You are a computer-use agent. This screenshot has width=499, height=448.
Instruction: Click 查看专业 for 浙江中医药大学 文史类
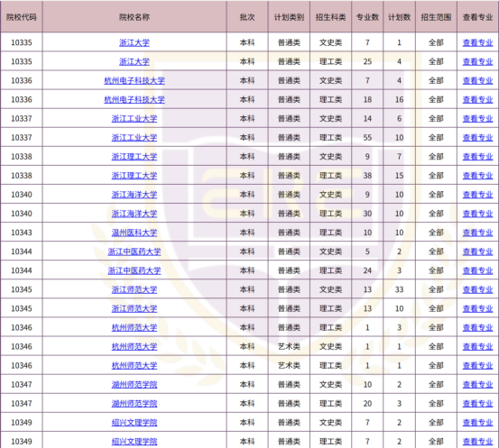click(477, 251)
